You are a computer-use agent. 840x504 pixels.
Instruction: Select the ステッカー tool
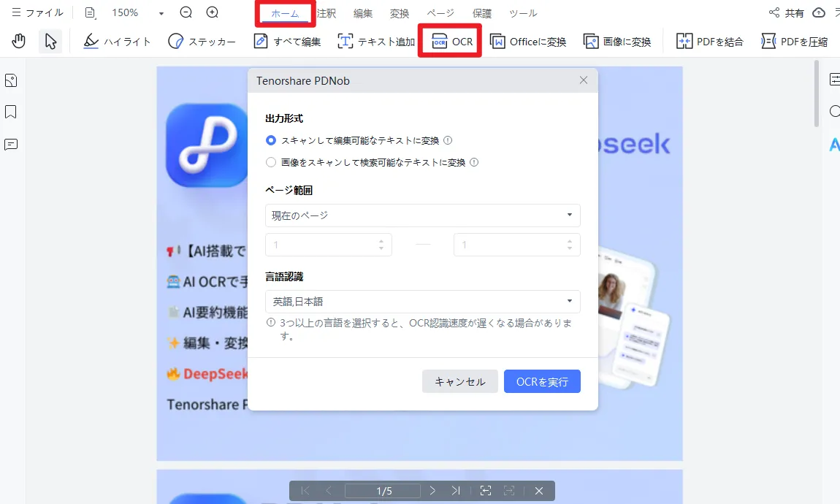click(202, 41)
